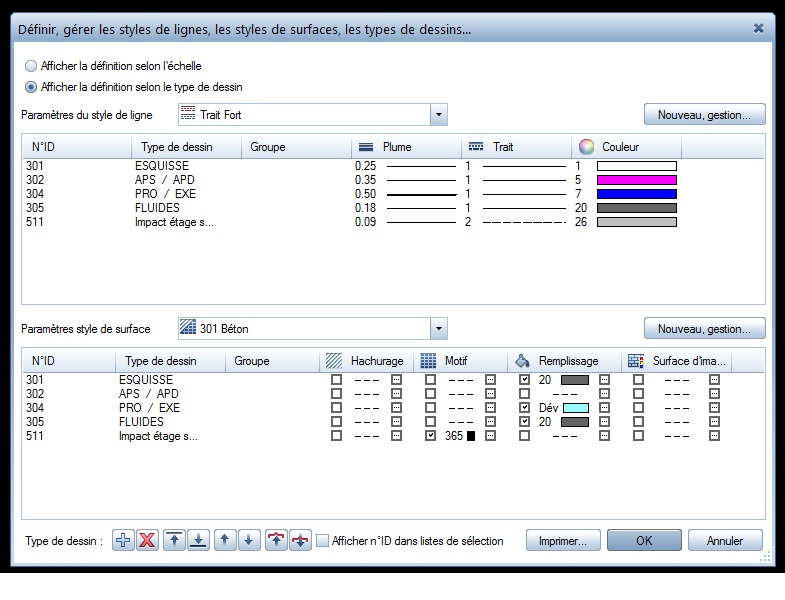The height and width of the screenshot is (600, 785).
Task: Open Surface d'image options for ESQUISSE row
Action: point(714,380)
